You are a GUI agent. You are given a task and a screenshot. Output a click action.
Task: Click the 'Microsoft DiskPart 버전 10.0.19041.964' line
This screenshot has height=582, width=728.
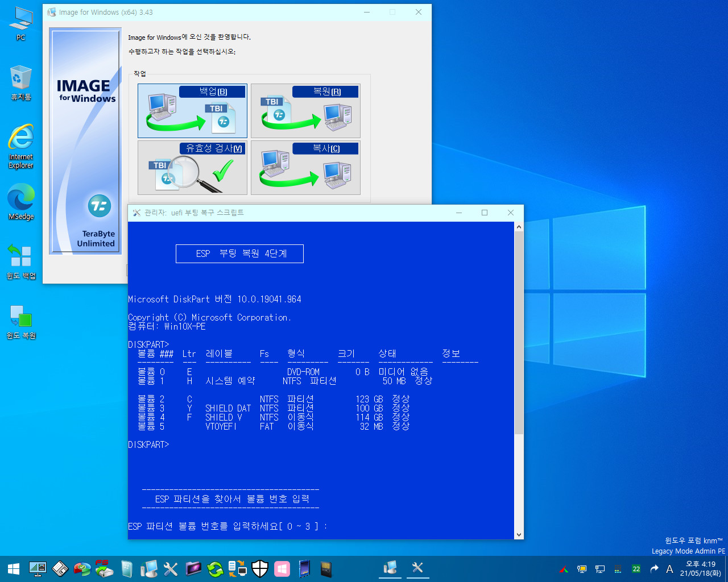[214, 299]
